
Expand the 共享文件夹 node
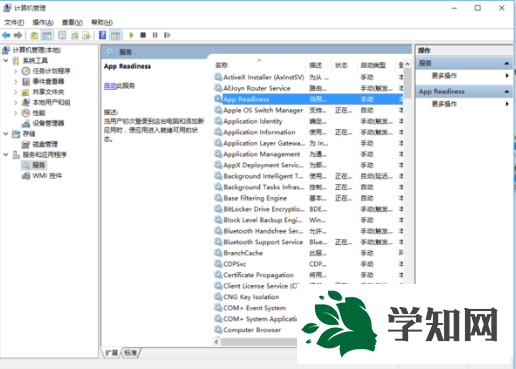[16, 92]
